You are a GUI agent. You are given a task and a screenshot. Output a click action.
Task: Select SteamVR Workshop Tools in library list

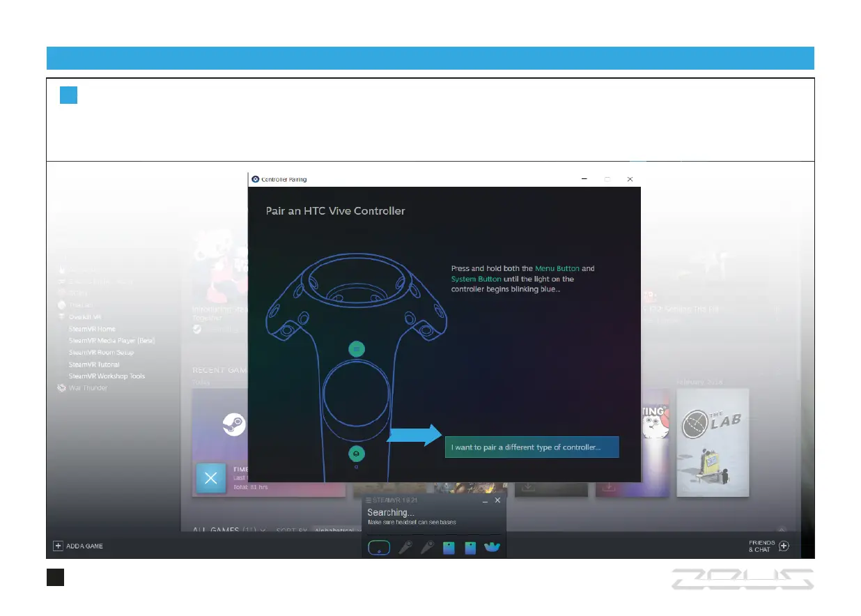point(107,376)
